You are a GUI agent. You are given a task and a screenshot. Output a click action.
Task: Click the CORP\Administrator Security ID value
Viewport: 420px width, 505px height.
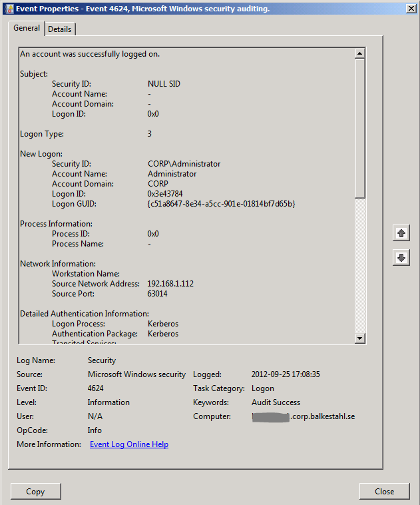(184, 164)
